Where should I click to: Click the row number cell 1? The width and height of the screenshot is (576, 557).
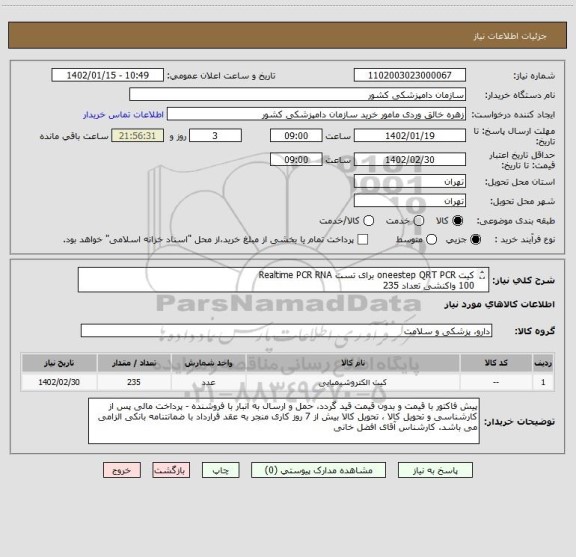pyautogui.click(x=543, y=382)
